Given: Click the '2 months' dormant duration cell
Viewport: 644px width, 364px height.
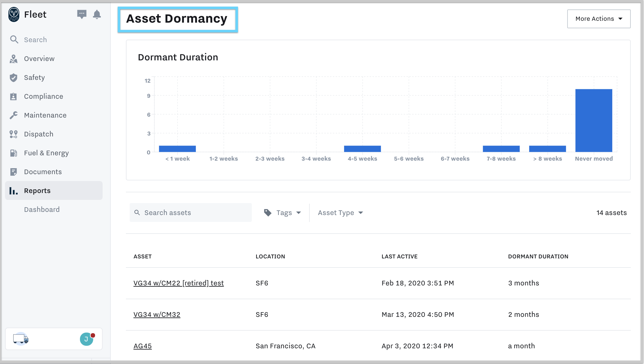Looking at the screenshot, I should click(523, 315).
